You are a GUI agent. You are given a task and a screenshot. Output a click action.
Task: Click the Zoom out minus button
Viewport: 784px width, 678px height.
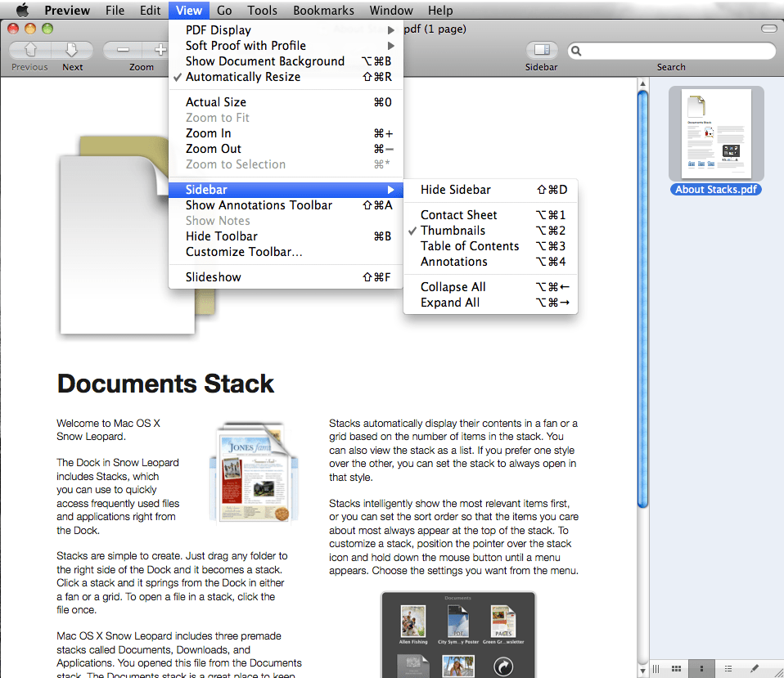pos(123,50)
